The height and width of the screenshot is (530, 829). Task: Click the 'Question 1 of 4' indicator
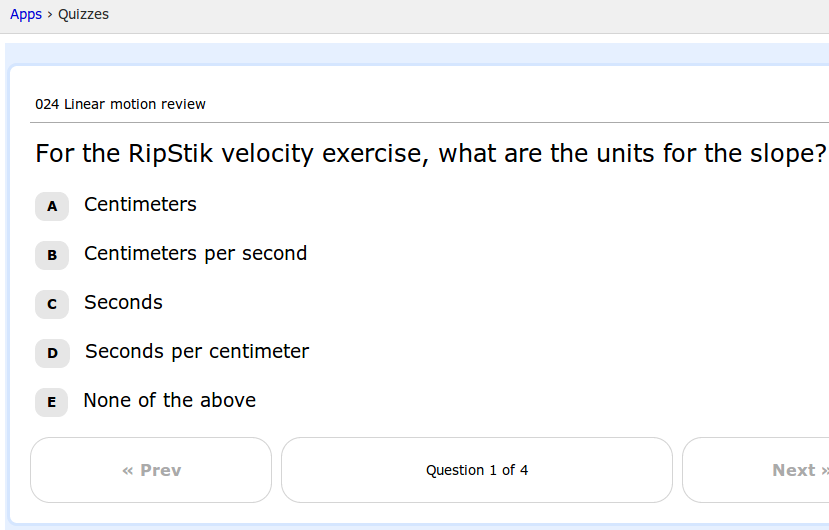click(x=477, y=470)
